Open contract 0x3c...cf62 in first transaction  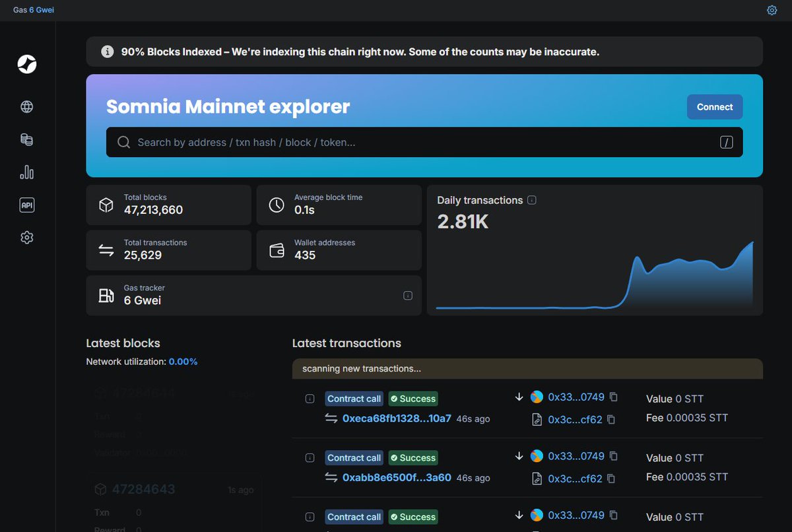[x=575, y=419]
